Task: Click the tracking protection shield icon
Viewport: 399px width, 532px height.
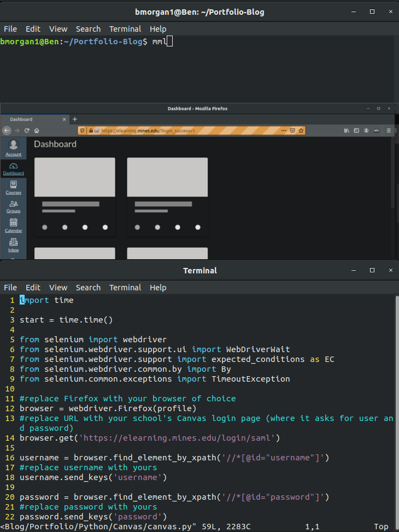Action: tap(81, 130)
